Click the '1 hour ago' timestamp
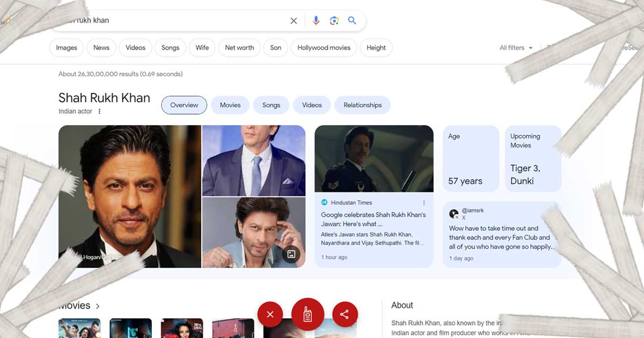Screen dimensions: 644x338 click(x=334, y=258)
